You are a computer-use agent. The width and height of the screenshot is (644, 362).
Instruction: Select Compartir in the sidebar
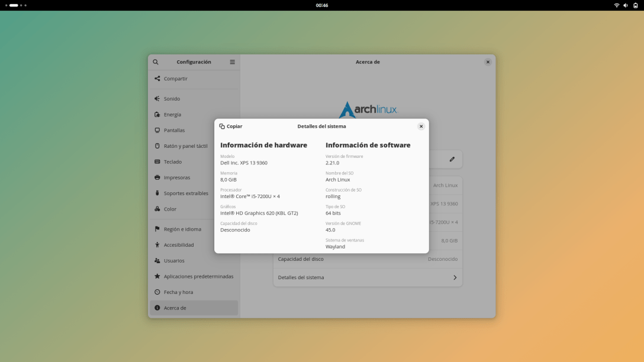(x=194, y=79)
